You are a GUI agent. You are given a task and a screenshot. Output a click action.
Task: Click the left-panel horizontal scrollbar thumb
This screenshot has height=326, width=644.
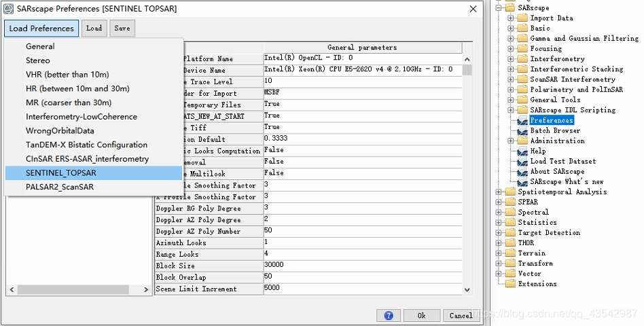pyautogui.click(x=73, y=289)
